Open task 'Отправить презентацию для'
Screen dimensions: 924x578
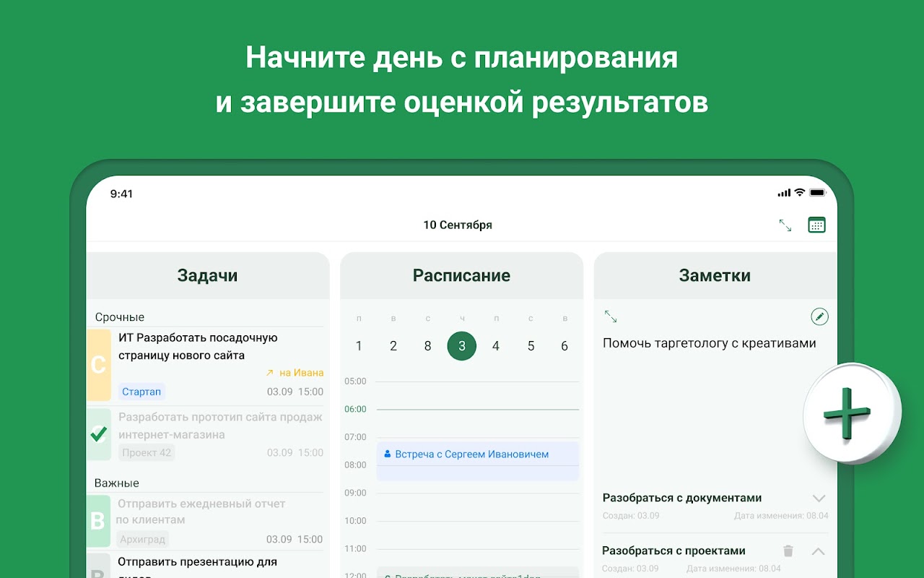pyautogui.click(x=197, y=561)
